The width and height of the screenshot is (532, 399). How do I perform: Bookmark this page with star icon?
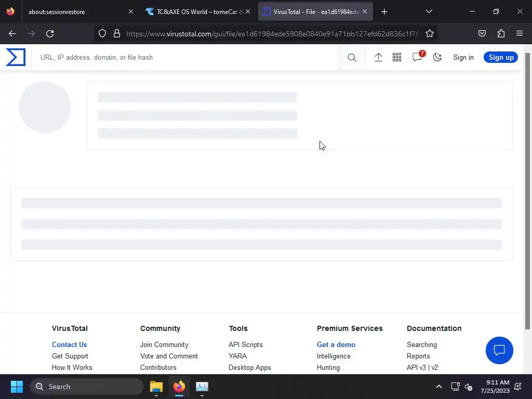click(430, 34)
